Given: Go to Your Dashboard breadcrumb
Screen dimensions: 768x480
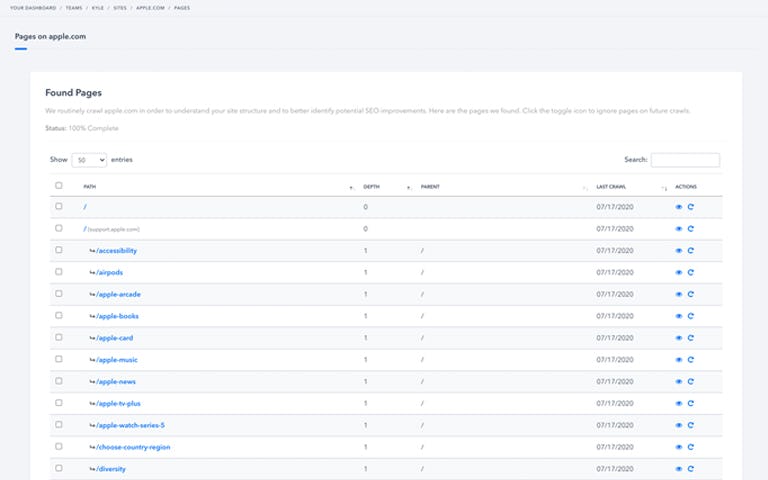Looking at the screenshot, I should pyautogui.click(x=33, y=8).
